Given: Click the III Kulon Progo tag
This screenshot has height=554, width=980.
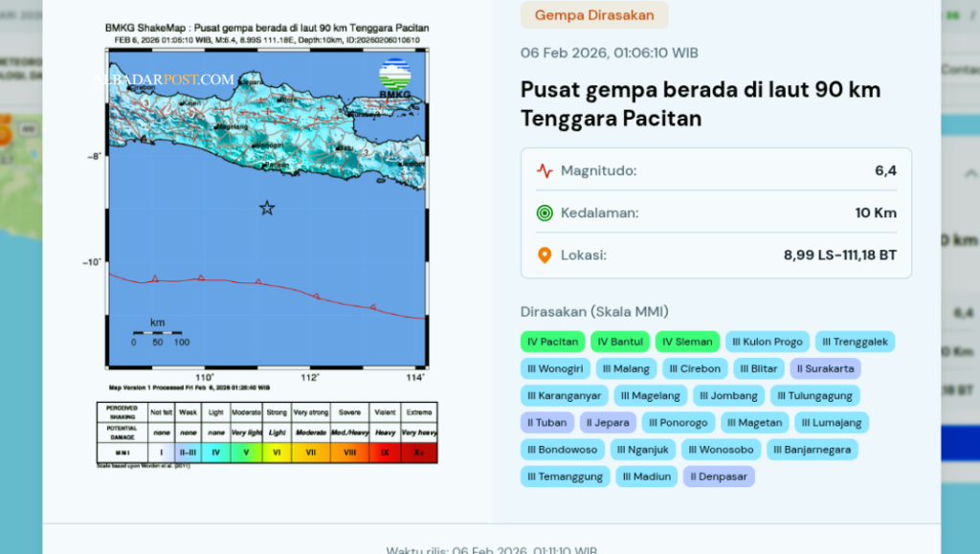Looking at the screenshot, I should [767, 342].
